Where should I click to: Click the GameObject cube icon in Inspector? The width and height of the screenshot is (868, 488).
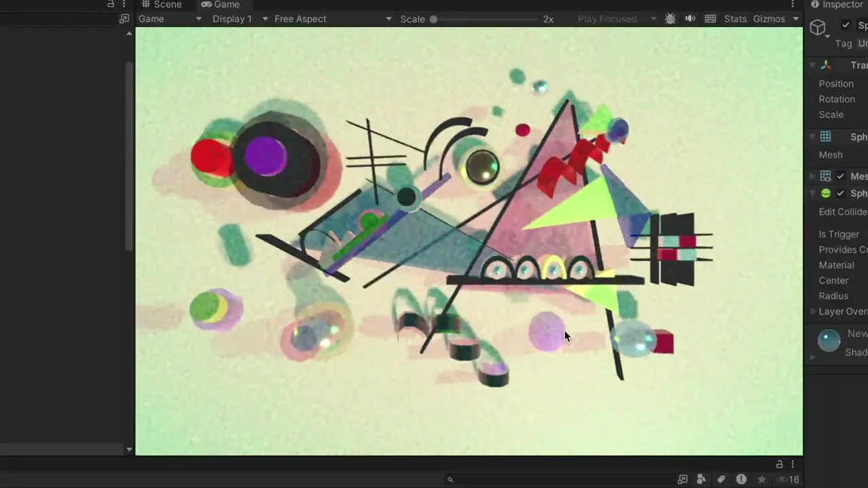pyautogui.click(x=818, y=27)
